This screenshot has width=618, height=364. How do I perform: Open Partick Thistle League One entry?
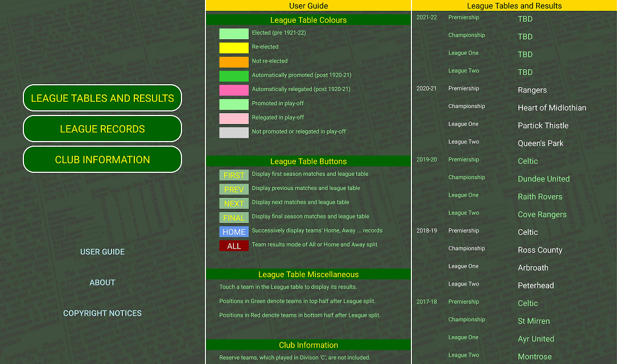(x=515, y=125)
